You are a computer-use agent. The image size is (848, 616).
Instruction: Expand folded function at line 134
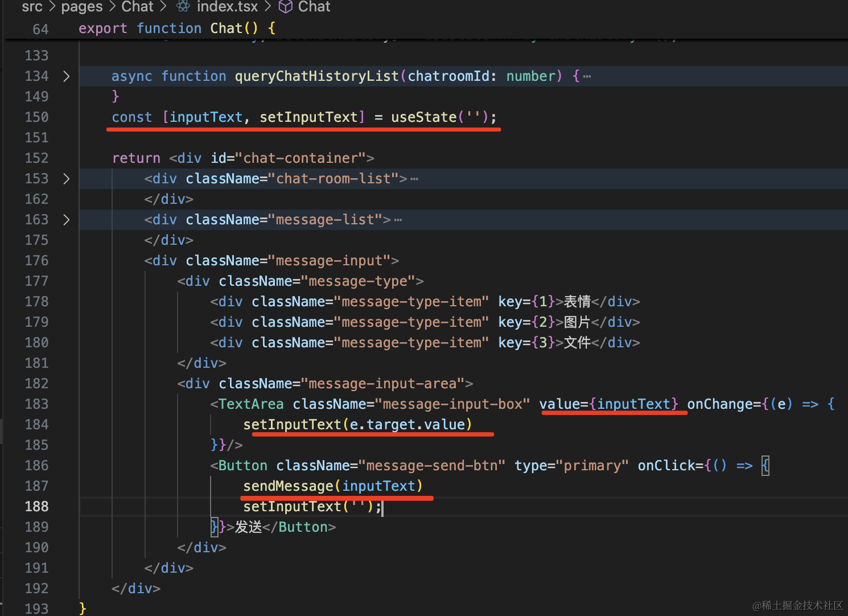tap(66, 76)
